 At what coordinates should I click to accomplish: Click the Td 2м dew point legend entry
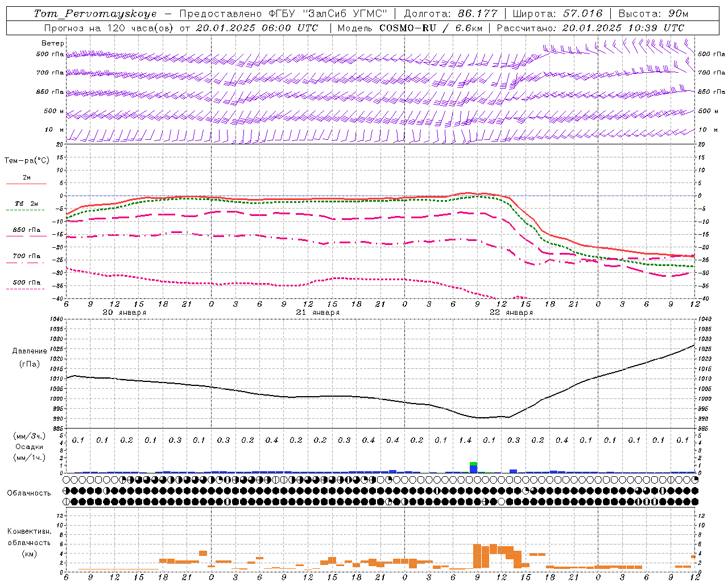click(27, 203)
